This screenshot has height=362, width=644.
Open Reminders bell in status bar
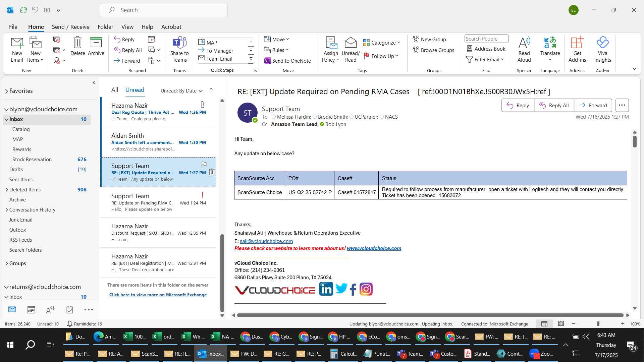coord(69,324)
